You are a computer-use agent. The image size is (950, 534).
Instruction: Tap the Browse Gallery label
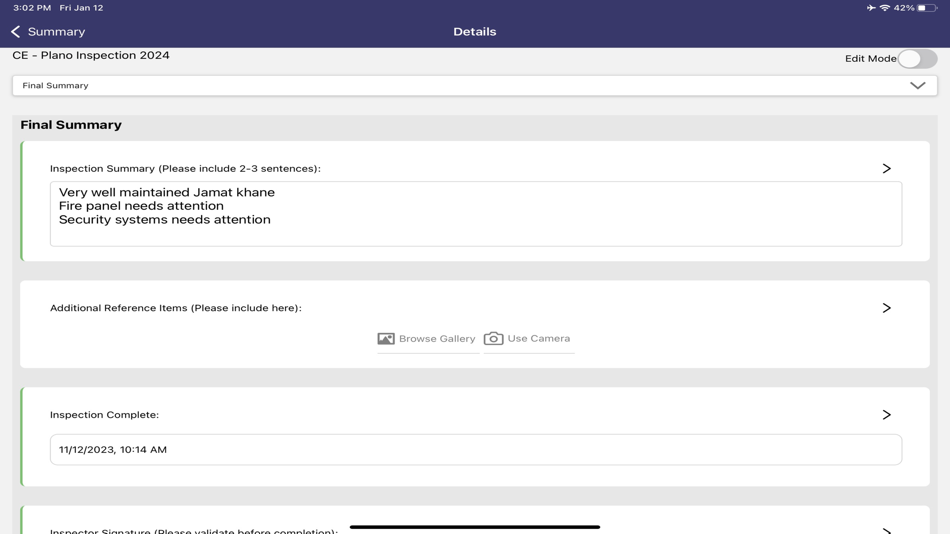pos(437,338)
